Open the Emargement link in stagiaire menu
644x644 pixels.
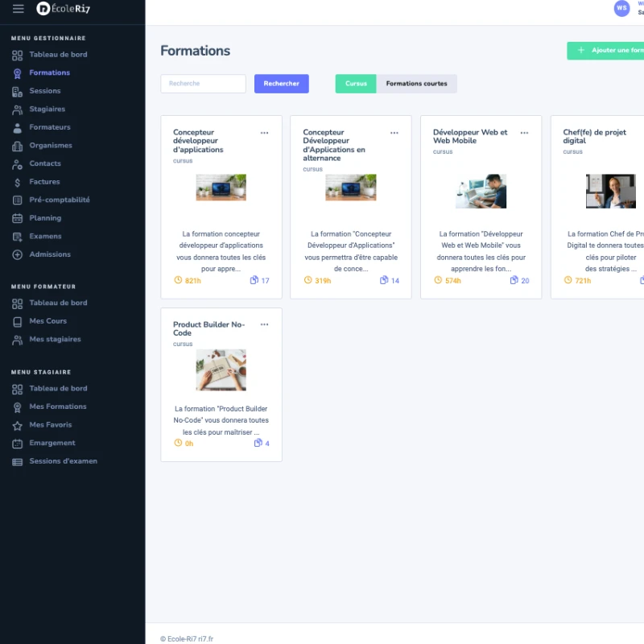(x=52, y=443)
